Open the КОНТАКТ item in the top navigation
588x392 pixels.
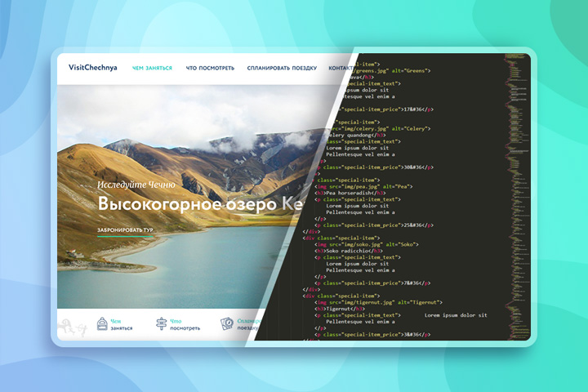click(341, 68)
